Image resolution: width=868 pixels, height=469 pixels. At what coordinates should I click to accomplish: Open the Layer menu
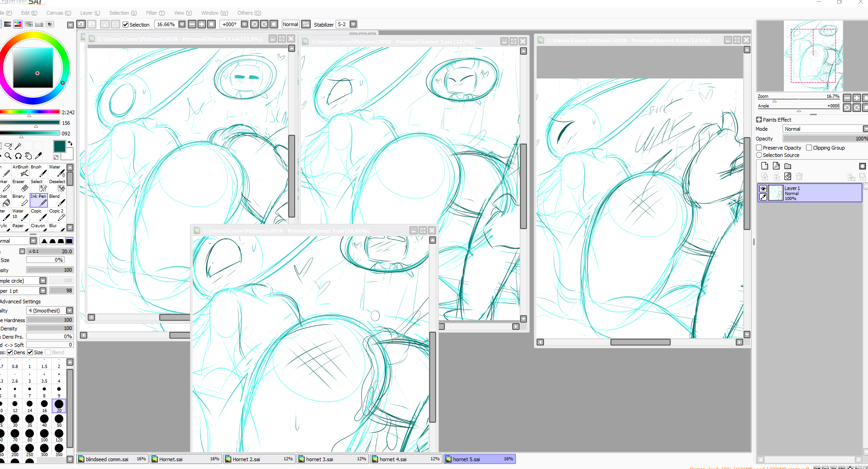point(90,13)
